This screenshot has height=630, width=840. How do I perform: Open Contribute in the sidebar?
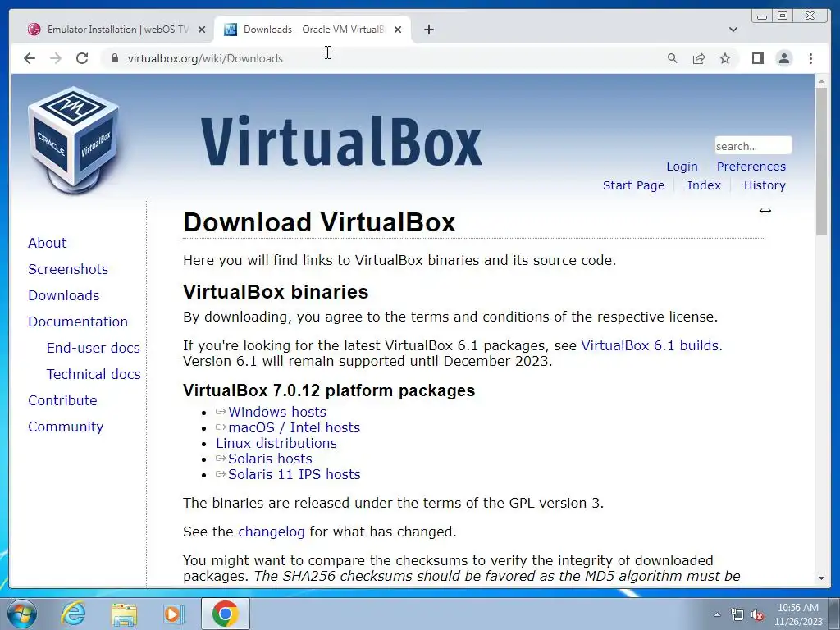(x=62, y=400)
